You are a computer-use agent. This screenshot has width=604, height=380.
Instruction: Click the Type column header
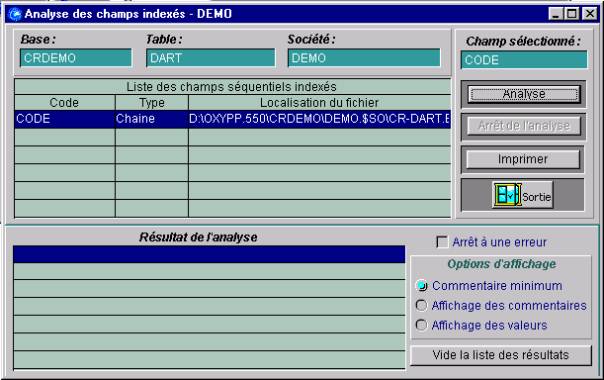[x=152, y=103]
